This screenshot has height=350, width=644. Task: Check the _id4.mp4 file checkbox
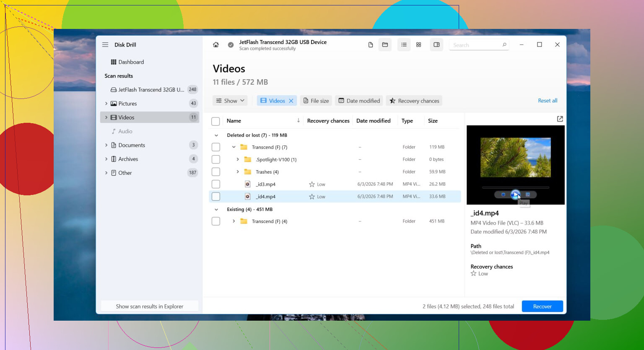pos(216,197)
